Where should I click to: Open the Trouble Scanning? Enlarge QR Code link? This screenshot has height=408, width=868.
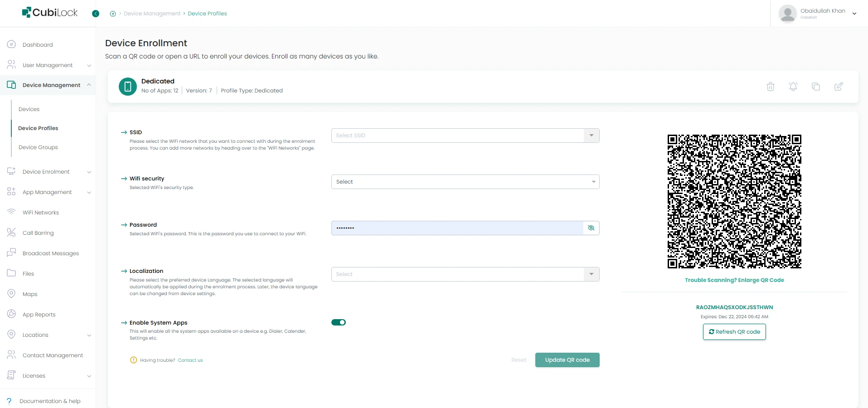point(734,280)
